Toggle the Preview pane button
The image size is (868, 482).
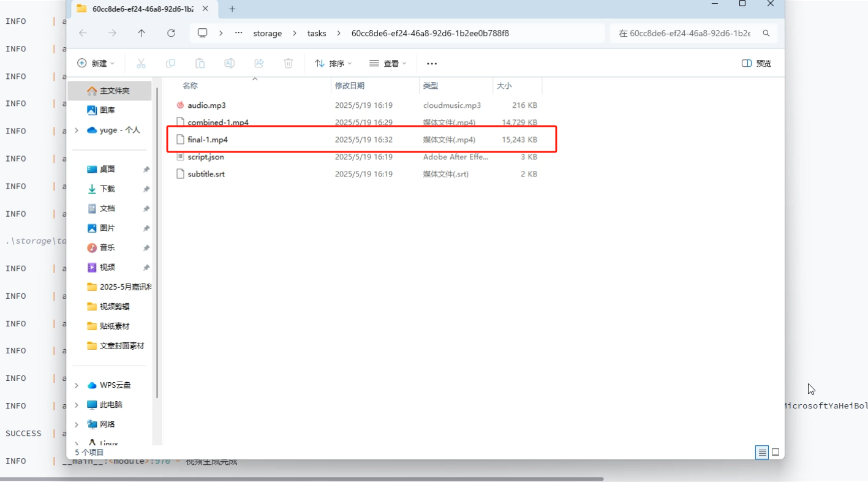pos(757,63)
